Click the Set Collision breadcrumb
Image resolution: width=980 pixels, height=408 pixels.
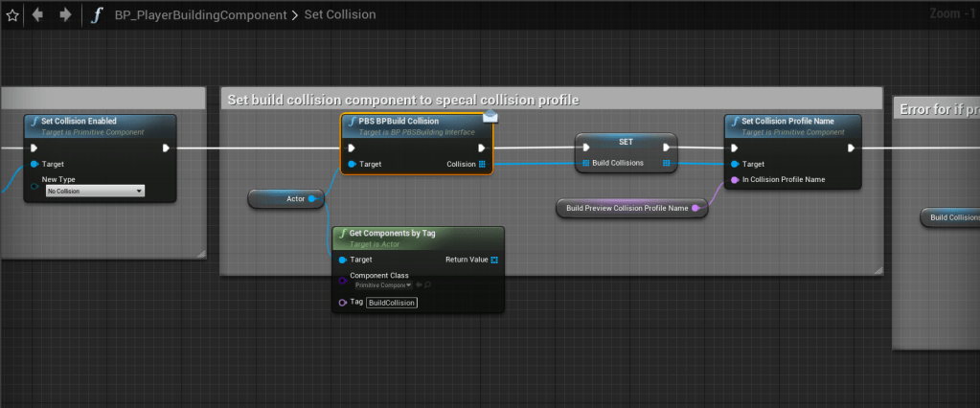point(339,15)
